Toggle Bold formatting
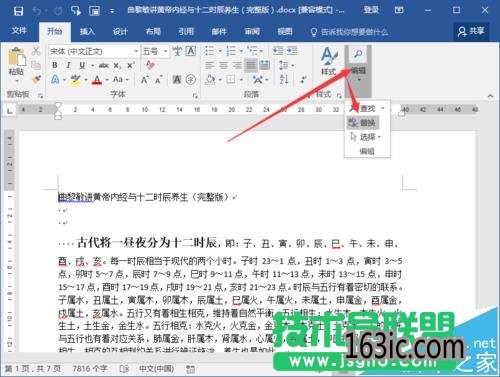 [x=55, y=65]
